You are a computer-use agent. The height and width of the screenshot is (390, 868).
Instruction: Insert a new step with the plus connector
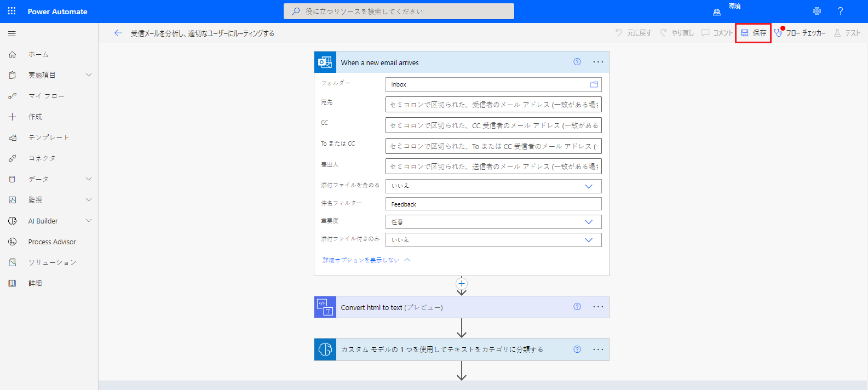[x=462, y=283]
